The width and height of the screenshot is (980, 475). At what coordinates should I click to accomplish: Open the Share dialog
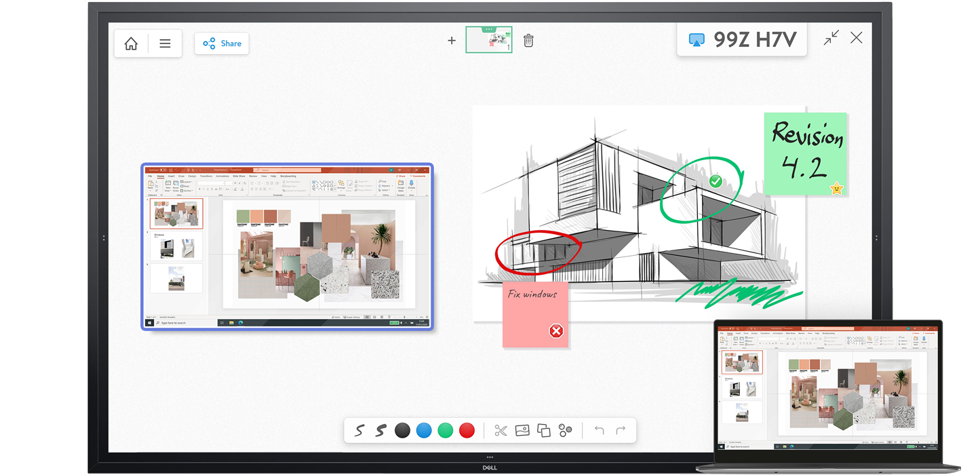222,43
